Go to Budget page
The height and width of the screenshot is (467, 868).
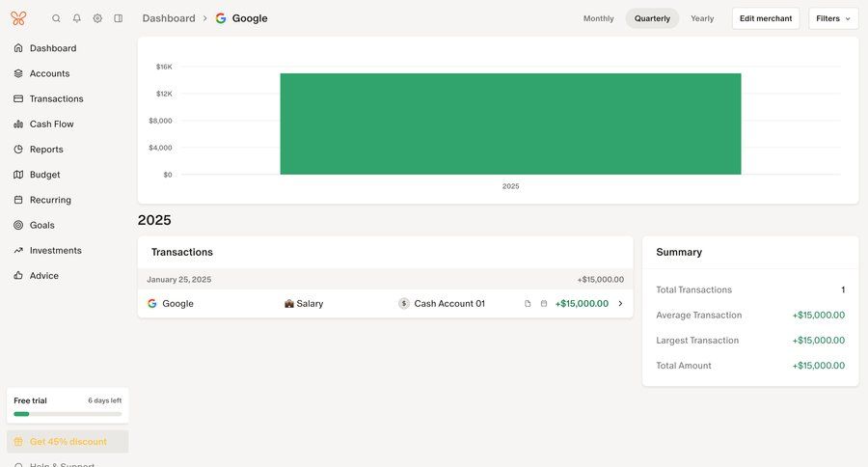pos(44,175)
